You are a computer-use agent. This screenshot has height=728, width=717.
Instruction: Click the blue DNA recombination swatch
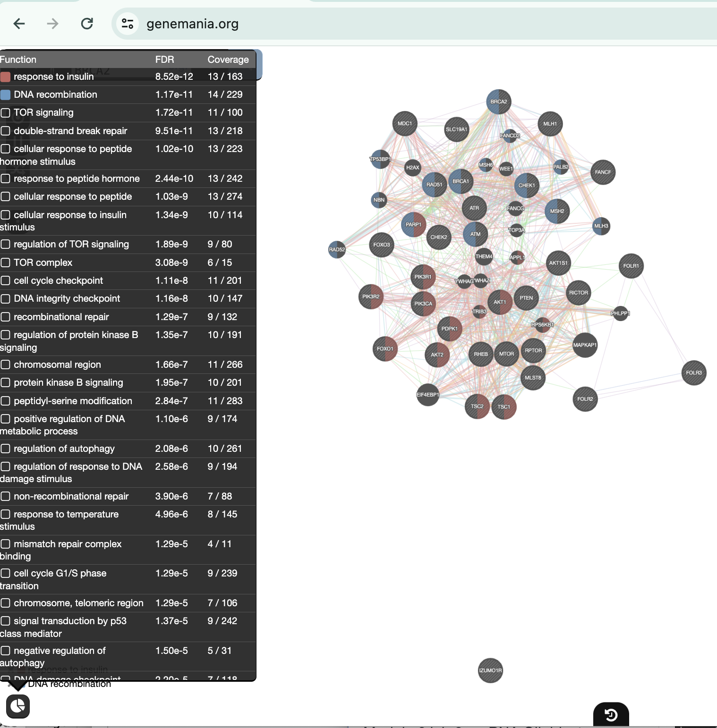[6, 94]
